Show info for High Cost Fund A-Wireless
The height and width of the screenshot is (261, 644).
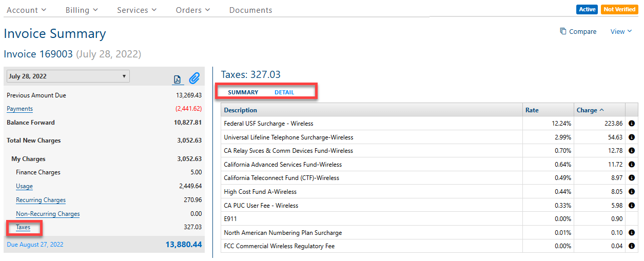coord(631,192)
